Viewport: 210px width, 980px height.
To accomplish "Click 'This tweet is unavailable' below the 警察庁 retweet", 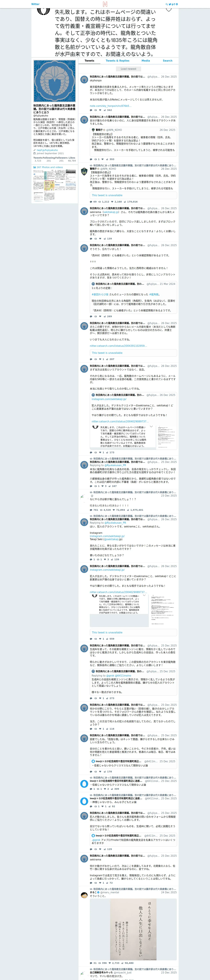I will pos(133,195).
